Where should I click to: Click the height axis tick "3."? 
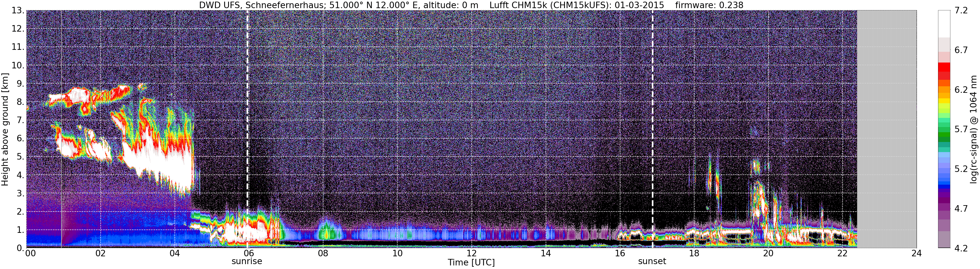(x=20, y=193)
